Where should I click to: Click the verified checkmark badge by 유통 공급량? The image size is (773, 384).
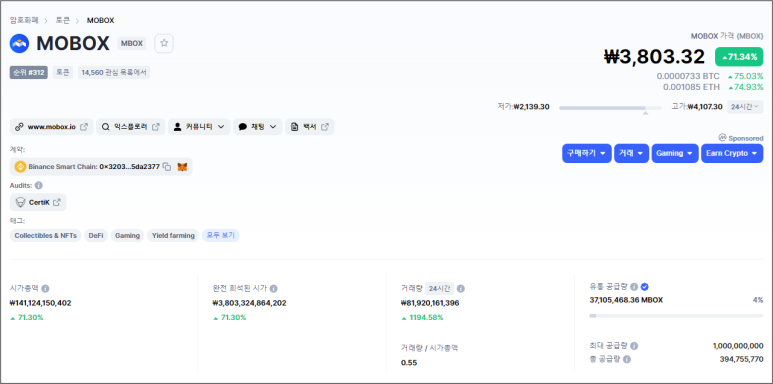pyautogui.click(x=644, y=286)
